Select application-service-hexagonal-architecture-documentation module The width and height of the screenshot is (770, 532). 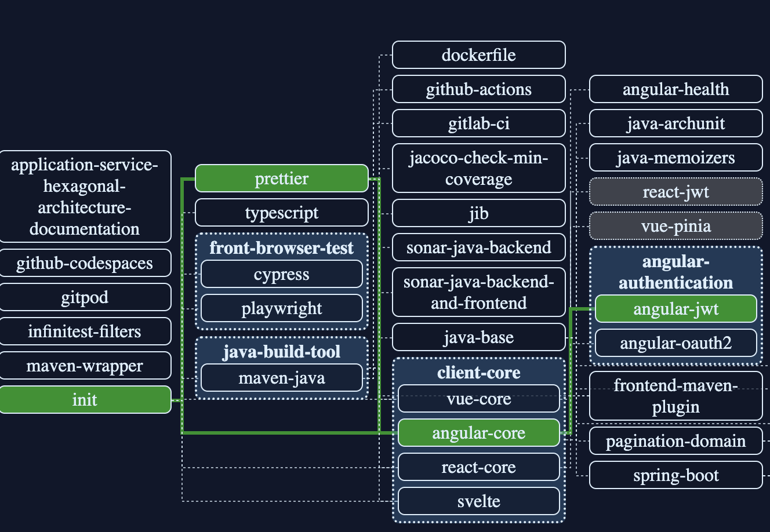85,196
